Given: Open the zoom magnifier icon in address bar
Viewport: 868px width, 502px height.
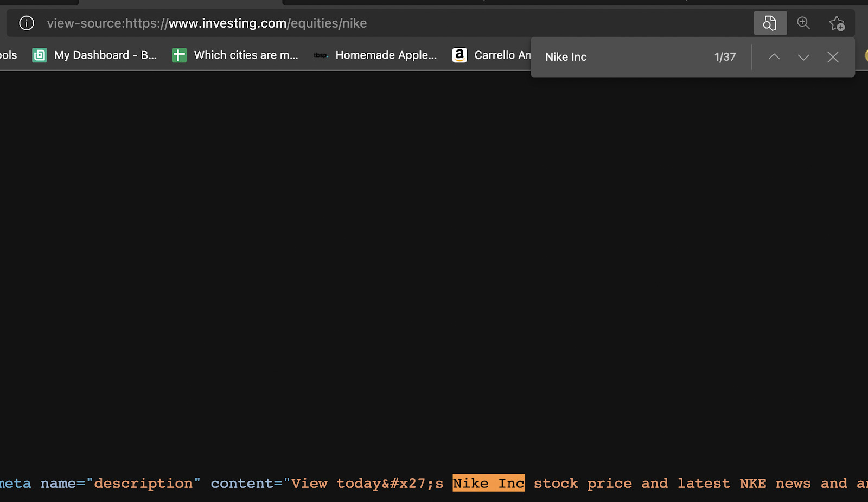Looking at the screenshot, I should pos(803,23).
